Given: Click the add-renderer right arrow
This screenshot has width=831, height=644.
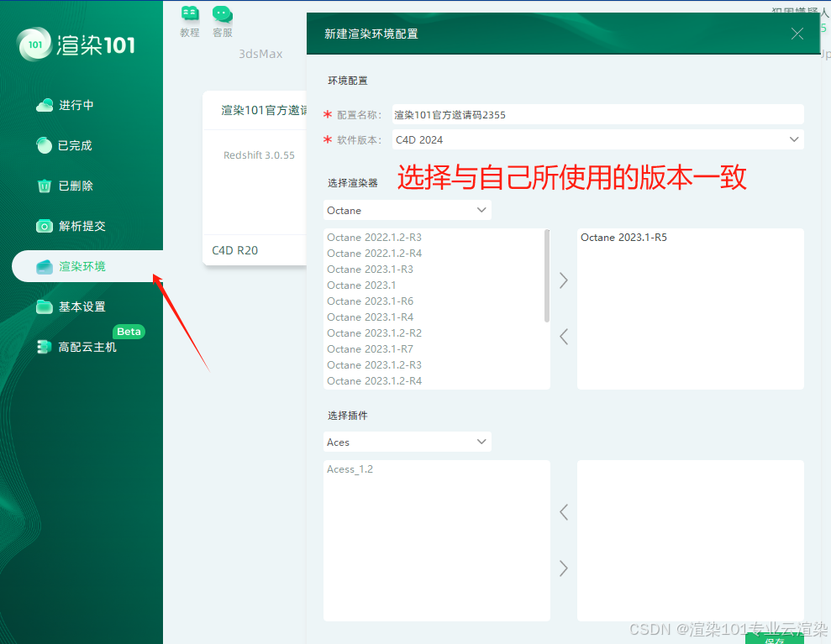Looking at the screenshot, I should point(563,280).
